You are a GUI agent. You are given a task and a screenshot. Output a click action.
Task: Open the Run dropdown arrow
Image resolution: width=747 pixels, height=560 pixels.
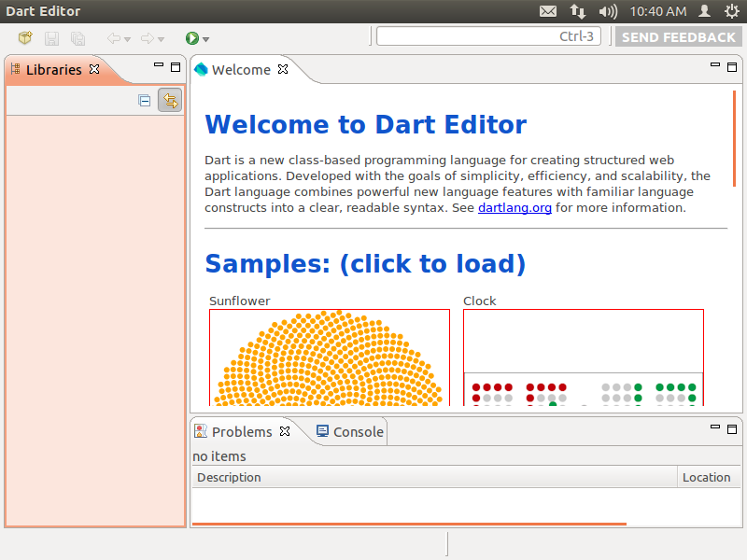pos(205,39)
